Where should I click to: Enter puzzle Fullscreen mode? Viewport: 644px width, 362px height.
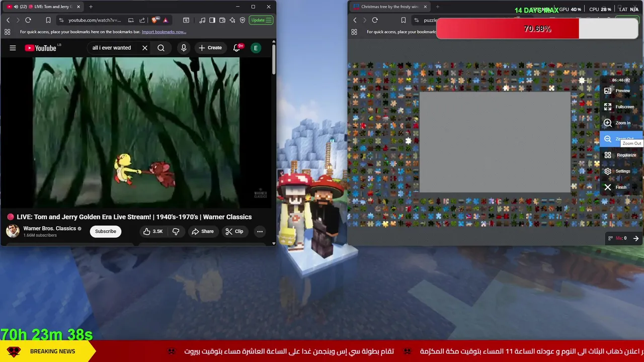[620, 107]
